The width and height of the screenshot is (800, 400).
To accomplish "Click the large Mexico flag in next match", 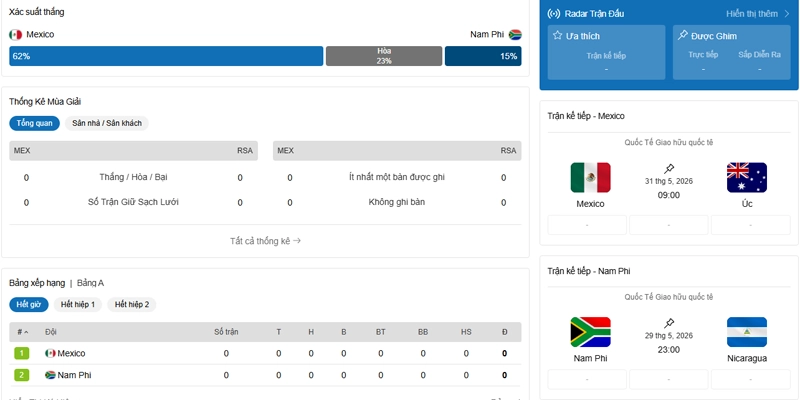I will tap(590, 178).
